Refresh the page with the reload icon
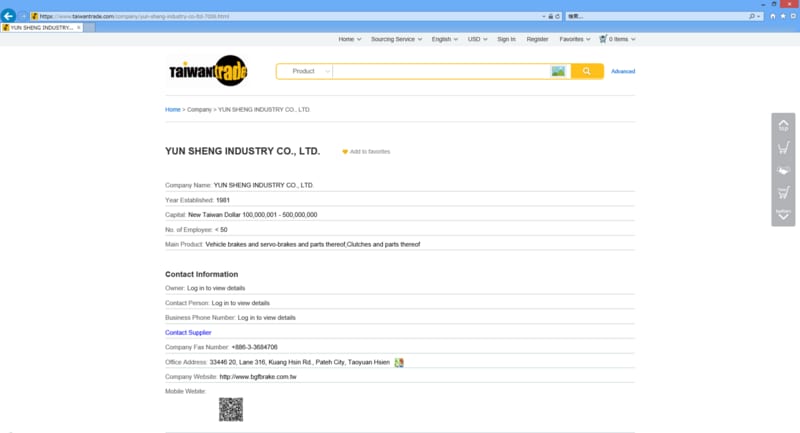Screen dimensions: 800x433 pyautogui.click(x=558, y=16)
